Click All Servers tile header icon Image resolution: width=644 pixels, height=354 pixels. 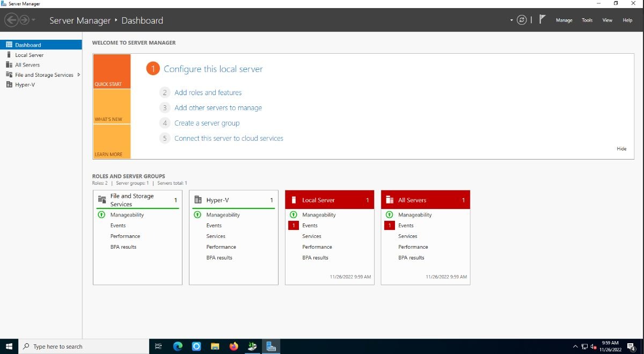click(390, 200)
